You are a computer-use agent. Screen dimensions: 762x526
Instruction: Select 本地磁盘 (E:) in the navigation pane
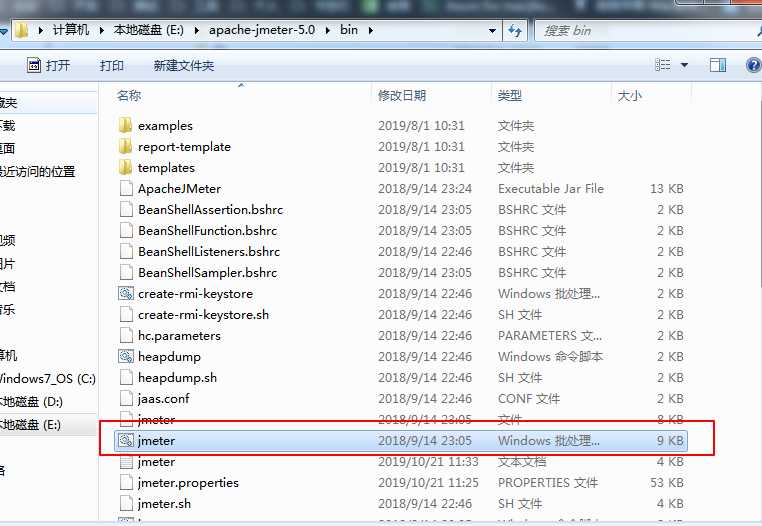click(31, 425)
